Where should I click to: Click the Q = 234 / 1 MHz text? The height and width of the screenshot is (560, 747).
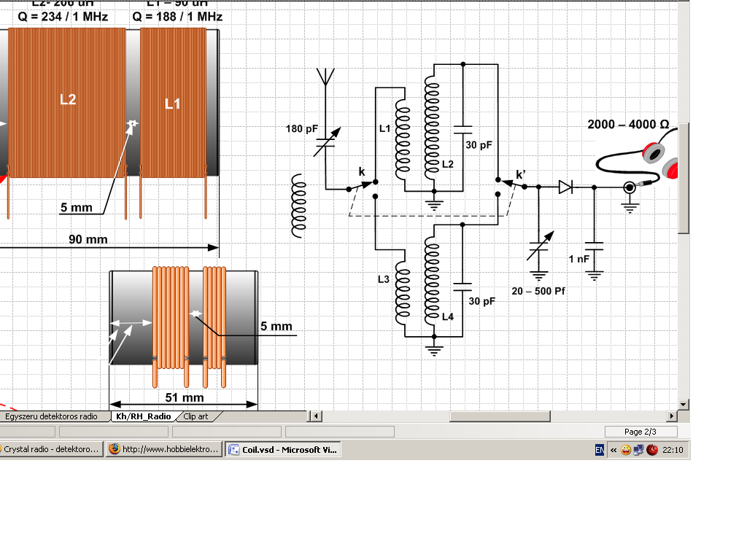point(63,17)
